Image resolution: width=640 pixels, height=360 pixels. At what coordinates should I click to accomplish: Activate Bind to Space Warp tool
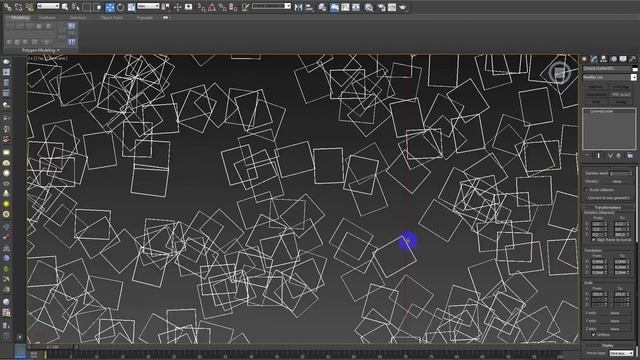(29, 7)
